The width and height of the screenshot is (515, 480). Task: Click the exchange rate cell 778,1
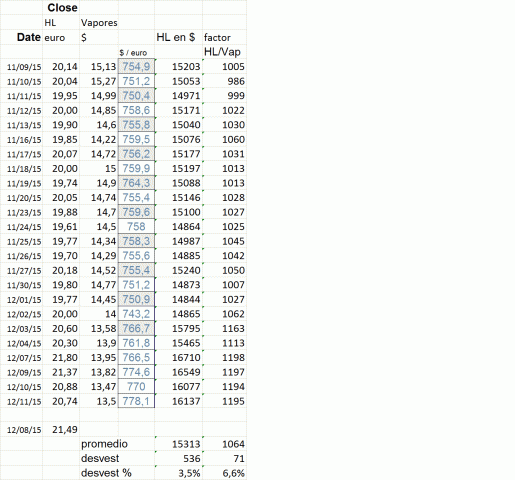136,401
